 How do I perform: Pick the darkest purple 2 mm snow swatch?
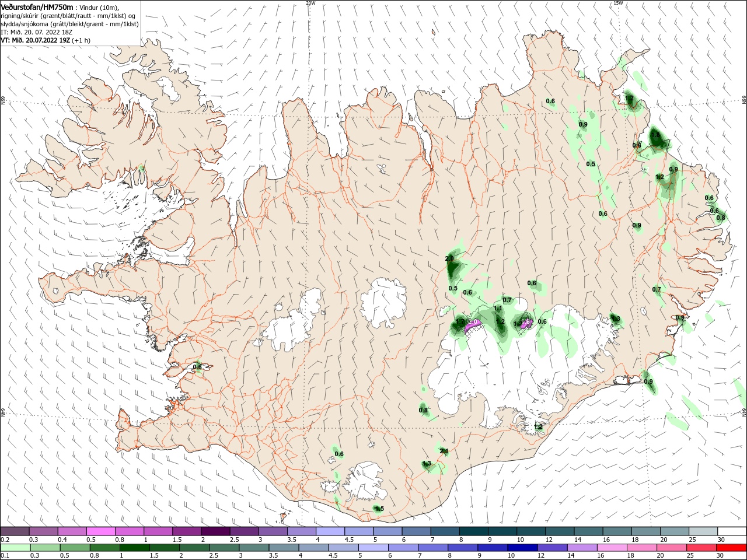pyautogui.click(x=215, y=531)
